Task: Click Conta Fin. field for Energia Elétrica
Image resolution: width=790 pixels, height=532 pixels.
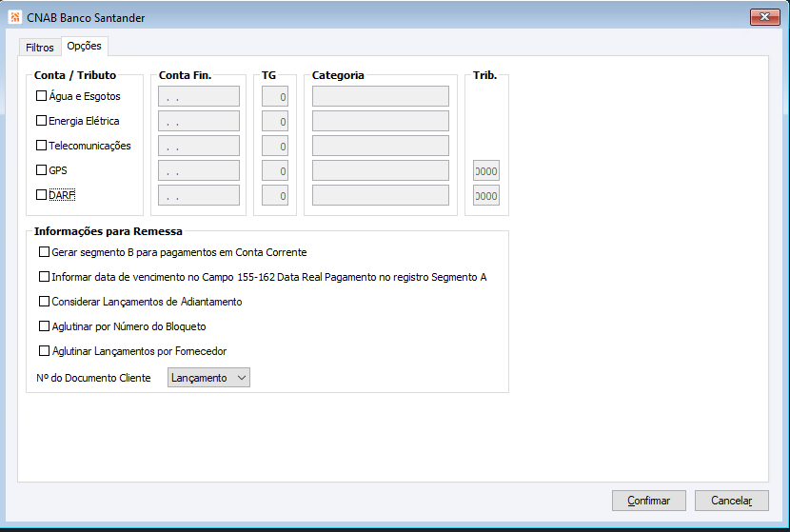Action: click(199, 121)
